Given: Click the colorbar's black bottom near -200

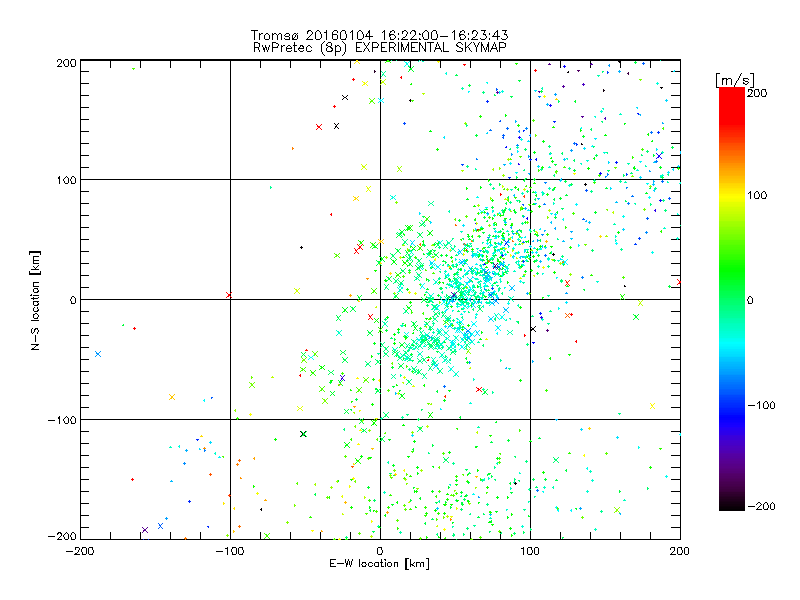Looking at the screenshot, I should [x=732, y=504].
